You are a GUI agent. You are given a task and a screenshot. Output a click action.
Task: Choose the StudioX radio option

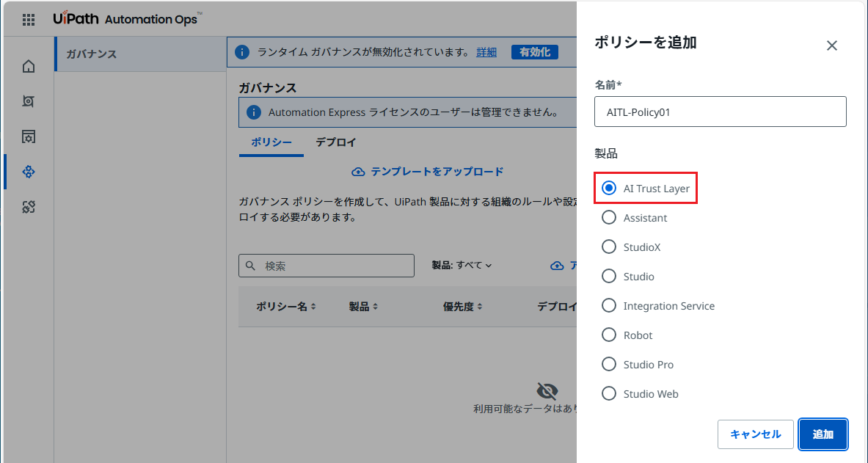(609, 247)
